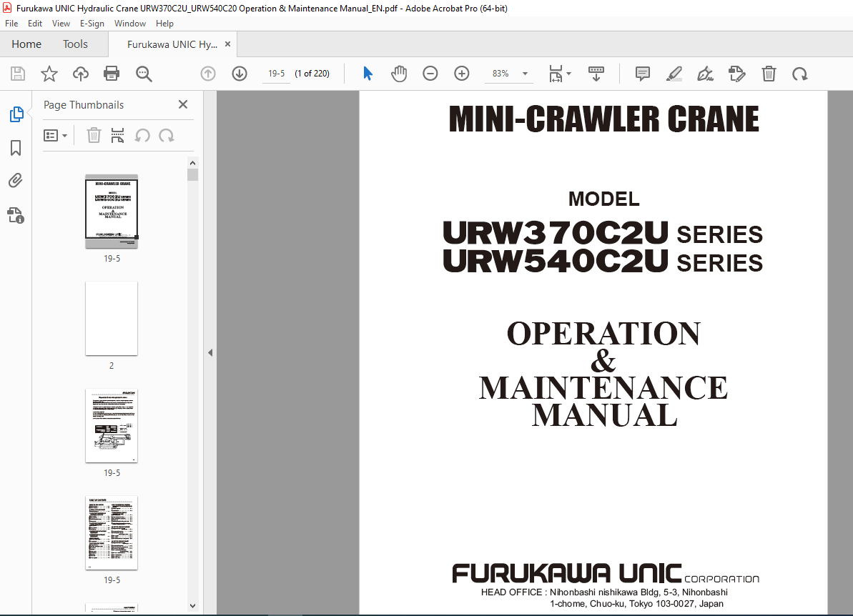Viewport: 853px width, 616px height.
Task: Select the Highlight text pen tool
Action: tap(674, 74)
